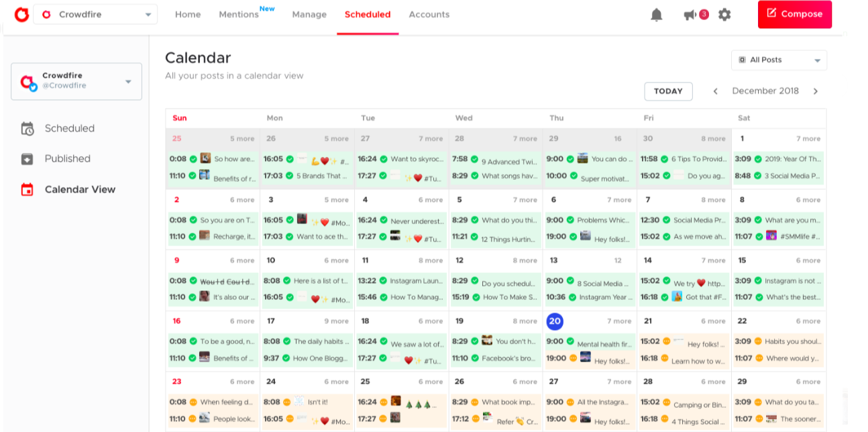This screenshot has height=432, width=868.
Task: Open the '6 Tips To Provid...' post
Action: coord(684,160)
